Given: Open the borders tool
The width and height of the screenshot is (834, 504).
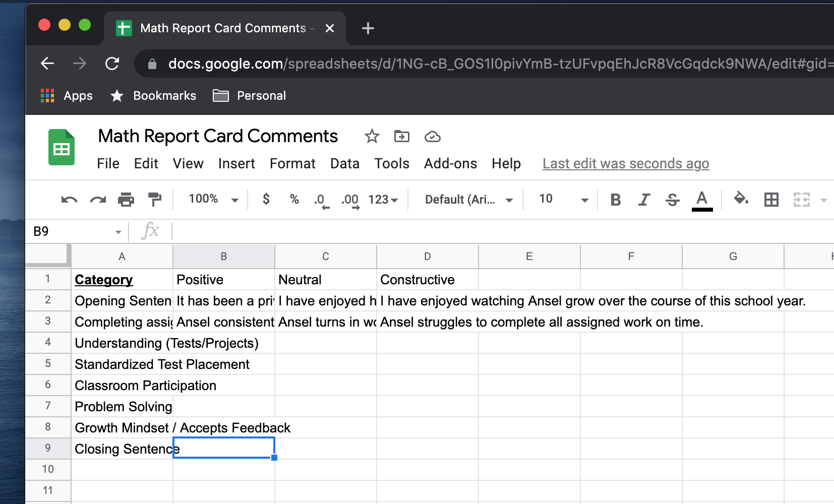Looking at the screenshot, I should coord(771,200).
